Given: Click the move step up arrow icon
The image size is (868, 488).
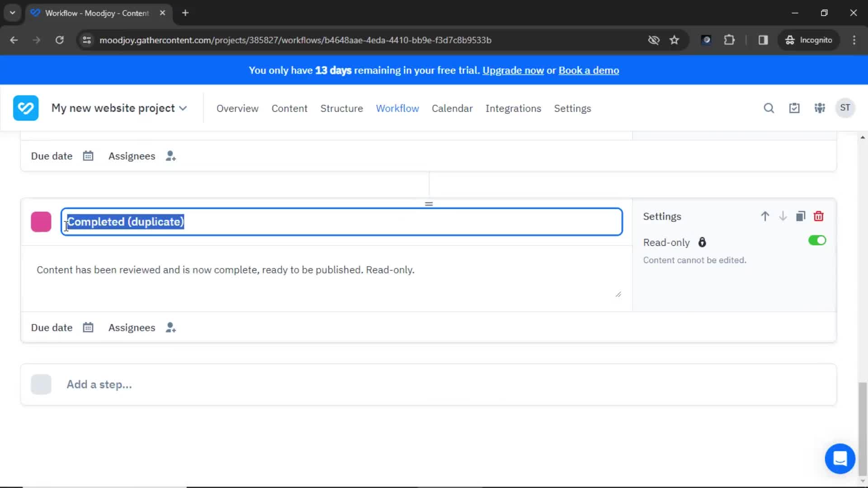Looking at the screenshot, I should (x=765, y=216).
